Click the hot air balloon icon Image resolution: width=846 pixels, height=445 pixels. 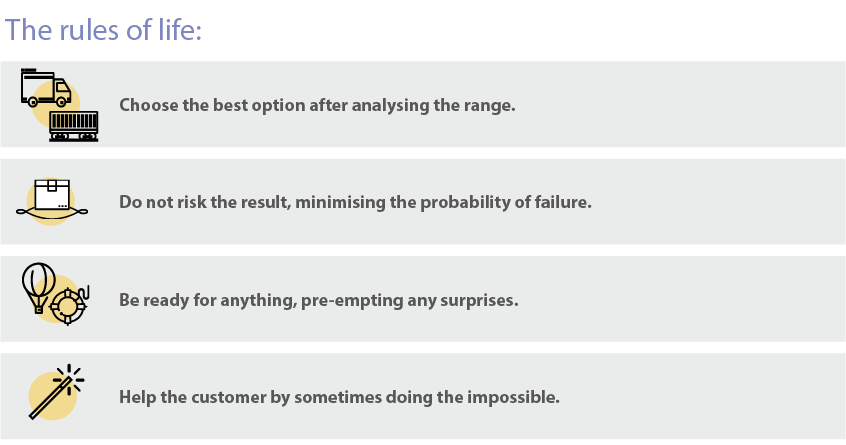point(38,288)
